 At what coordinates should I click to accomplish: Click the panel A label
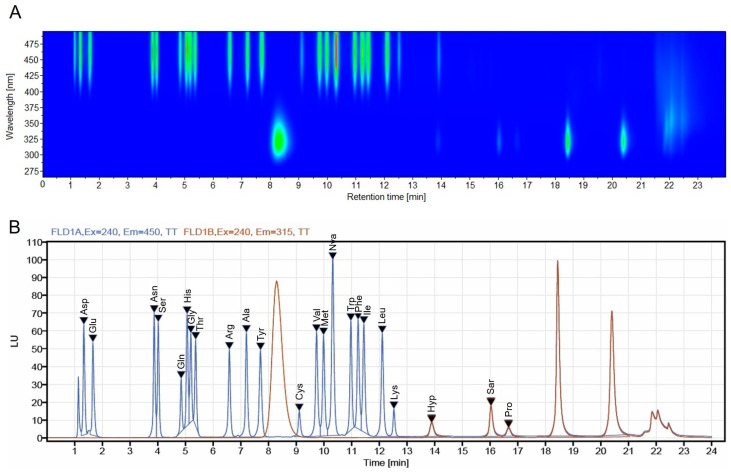coord(15,12)
